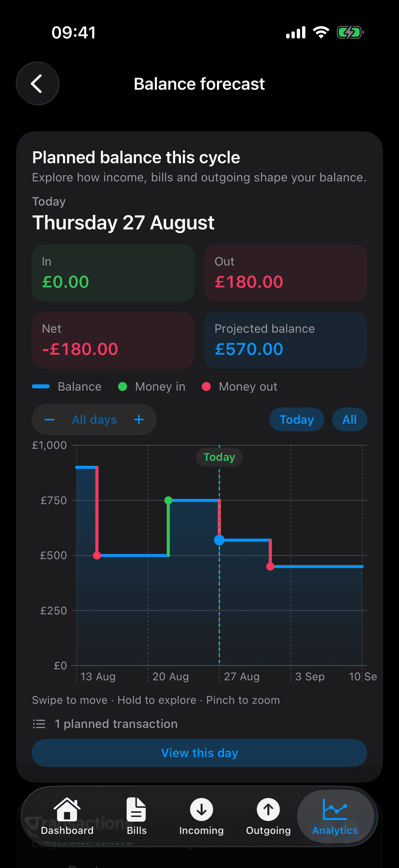Open the Out £180.00 card
The height and width of the screenshot is (868, 399).
[286, 273]
